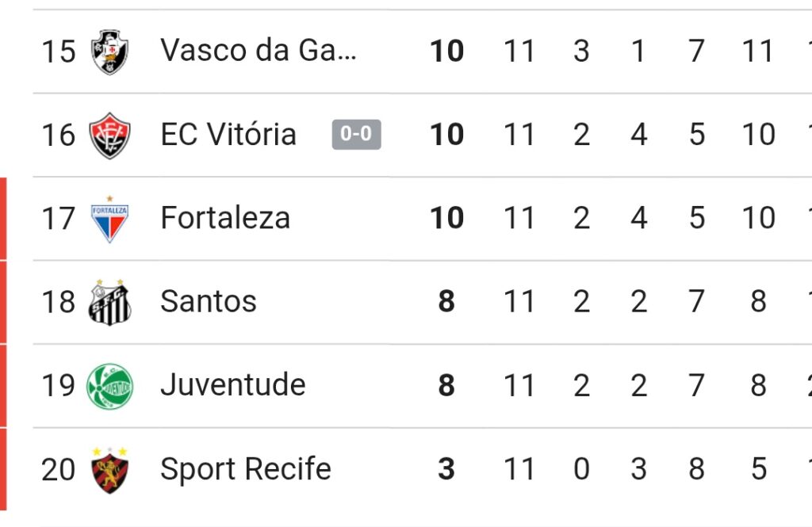The width and height of the screenshot is (812, 527).
Task: Open the Juventude green crest
Action: [109, 386]
